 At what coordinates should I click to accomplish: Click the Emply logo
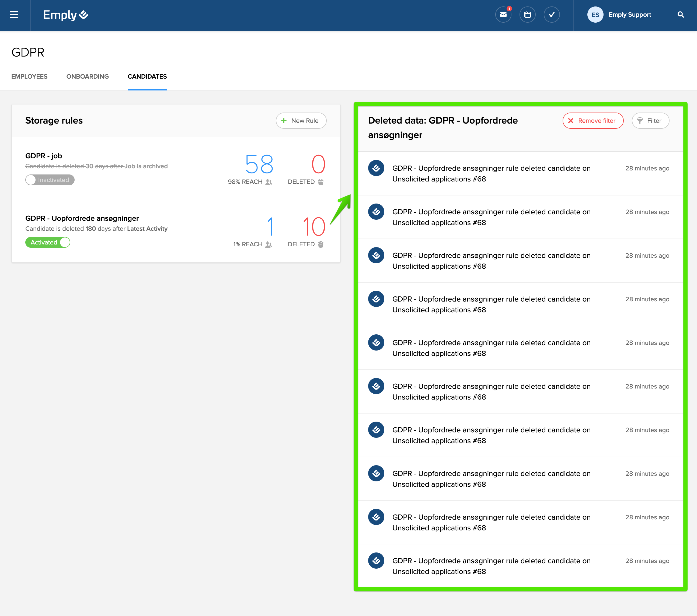[x=65, y=15]
